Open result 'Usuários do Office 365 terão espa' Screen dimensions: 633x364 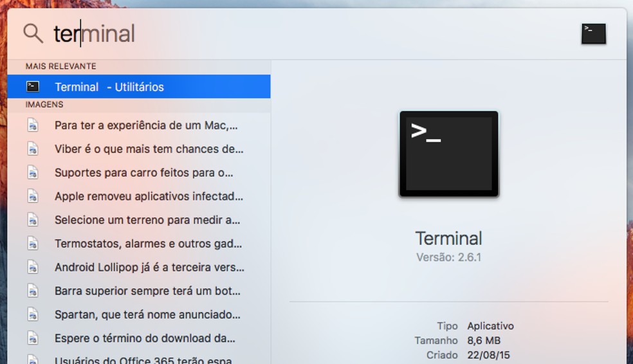tap(139, 358)
